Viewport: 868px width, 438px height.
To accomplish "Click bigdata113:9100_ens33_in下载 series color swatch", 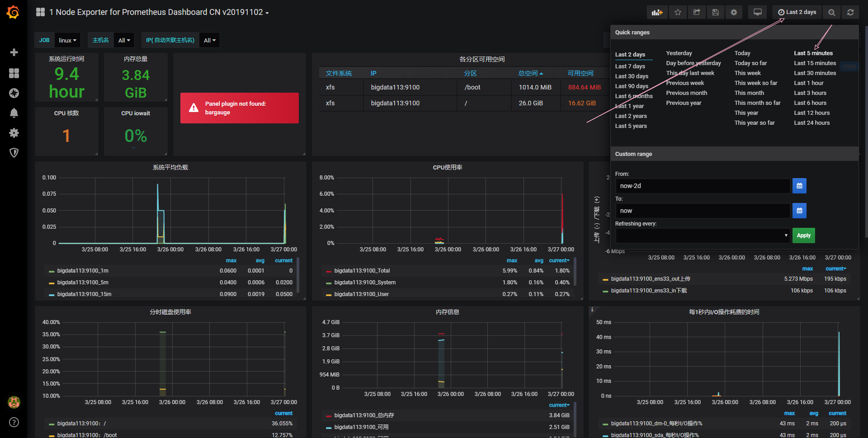I will (605, 291).
